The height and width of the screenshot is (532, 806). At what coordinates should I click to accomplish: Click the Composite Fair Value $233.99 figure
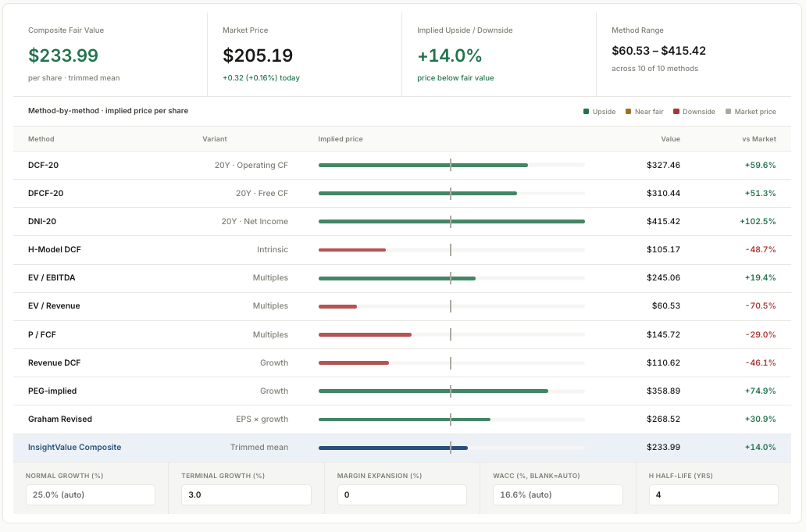(x=63, y=55)
